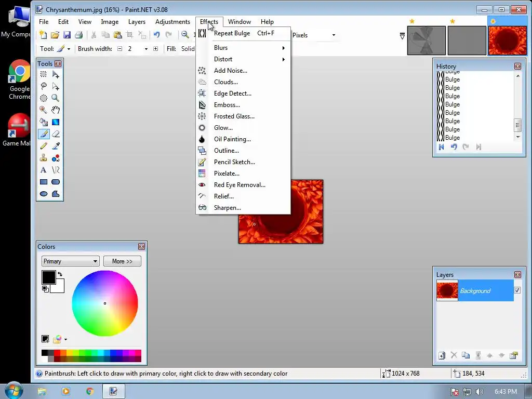The image size is (532, 399).
Task: Open the Tool chooser dropdown arrow
Action: pos(69,49)
